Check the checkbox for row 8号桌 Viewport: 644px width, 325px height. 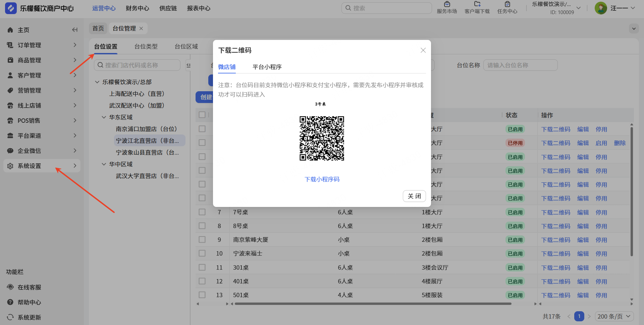point(202,226)
